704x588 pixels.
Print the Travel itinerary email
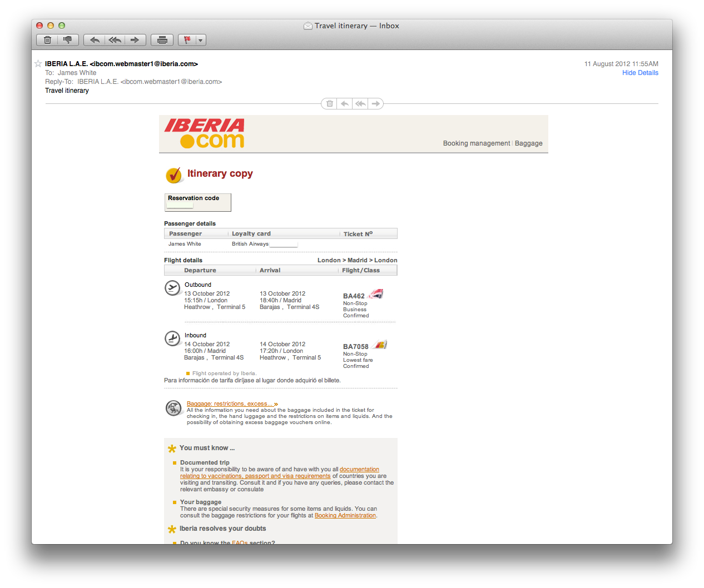tap(162, 40)
